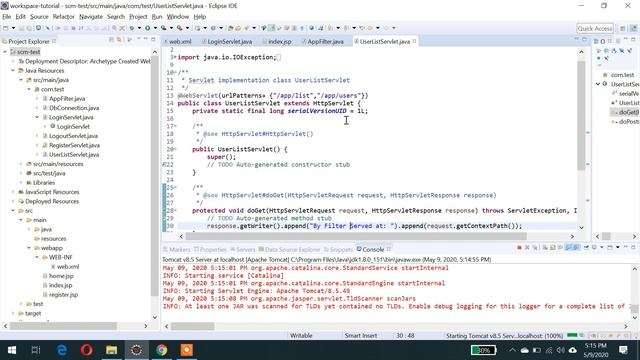Click the green Run toolbar icon
The image size is (640, 360).
[x=147, y=28]
